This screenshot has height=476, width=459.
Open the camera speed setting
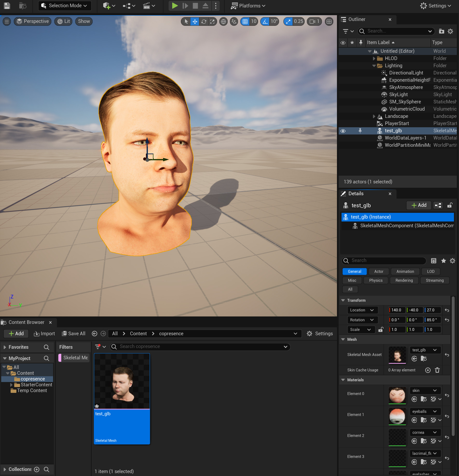click(x=315, y=21)
